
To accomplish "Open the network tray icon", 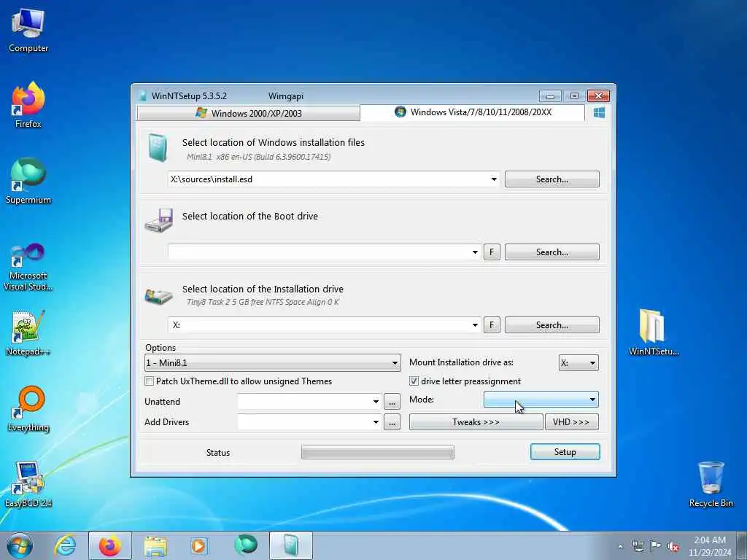I will 638,547.
